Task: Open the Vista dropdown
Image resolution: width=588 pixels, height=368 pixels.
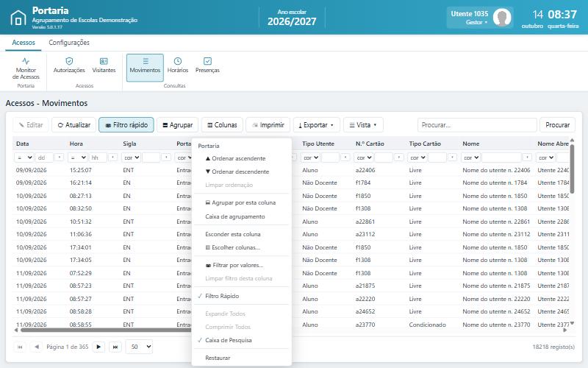Action: (363, 125)
